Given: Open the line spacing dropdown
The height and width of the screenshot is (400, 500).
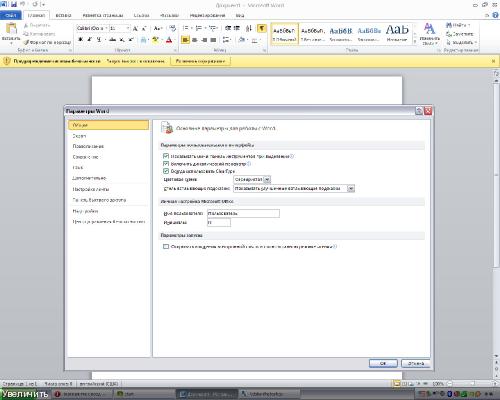Looking at the screenshot, I should coord(227,40).
